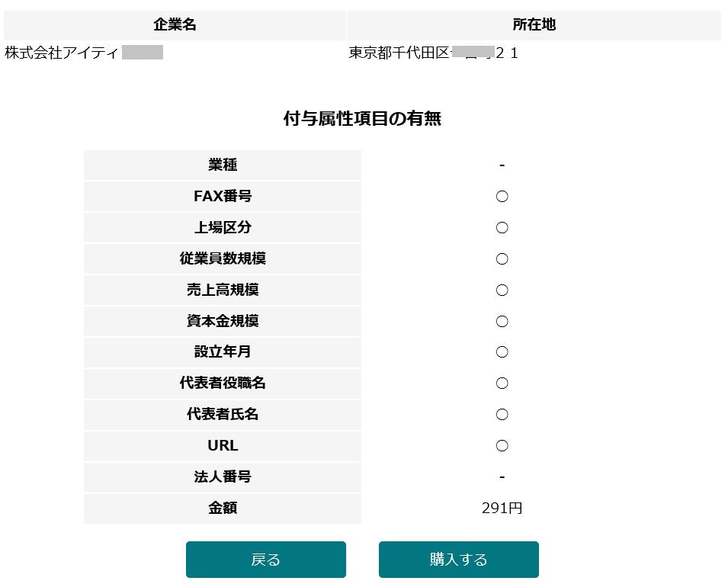
Task: Select the circle mark for URL
Action: 502,446
